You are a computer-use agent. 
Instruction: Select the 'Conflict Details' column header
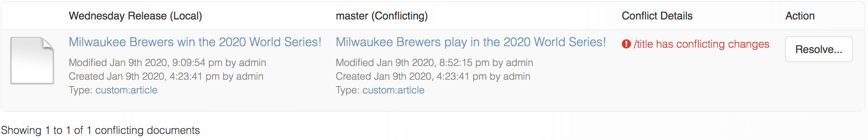pos(657,16)
